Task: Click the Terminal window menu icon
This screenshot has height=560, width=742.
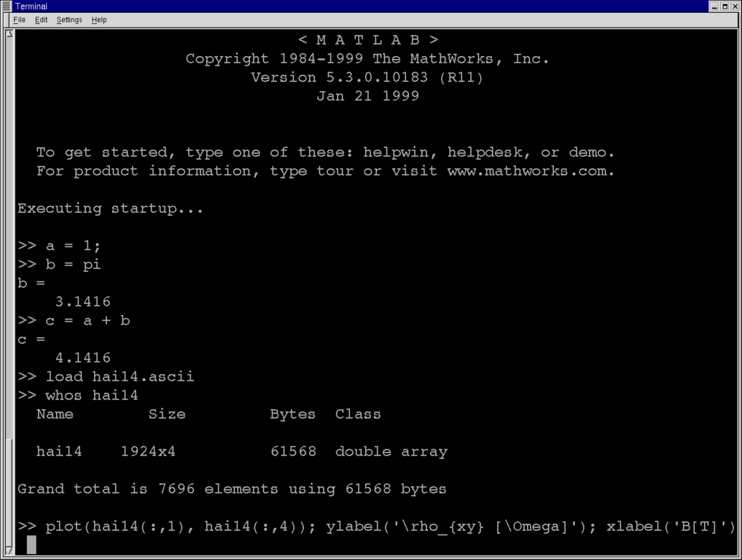Action: click(6, 6)
